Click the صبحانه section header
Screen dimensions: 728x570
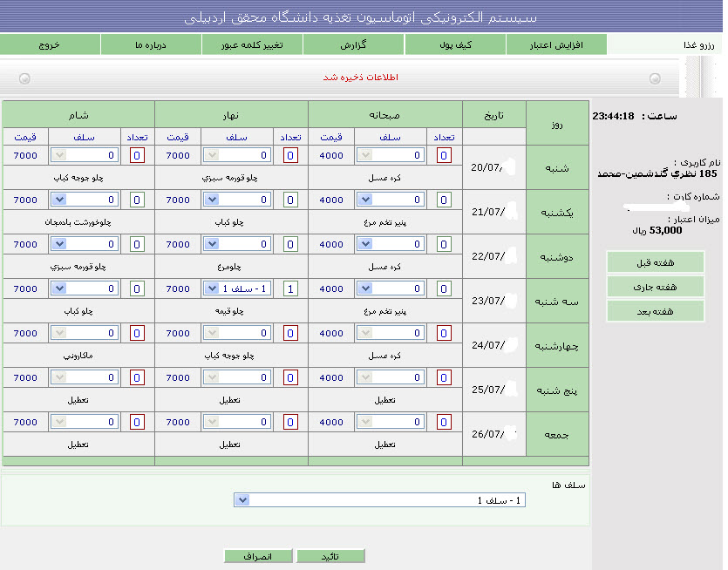384,115
